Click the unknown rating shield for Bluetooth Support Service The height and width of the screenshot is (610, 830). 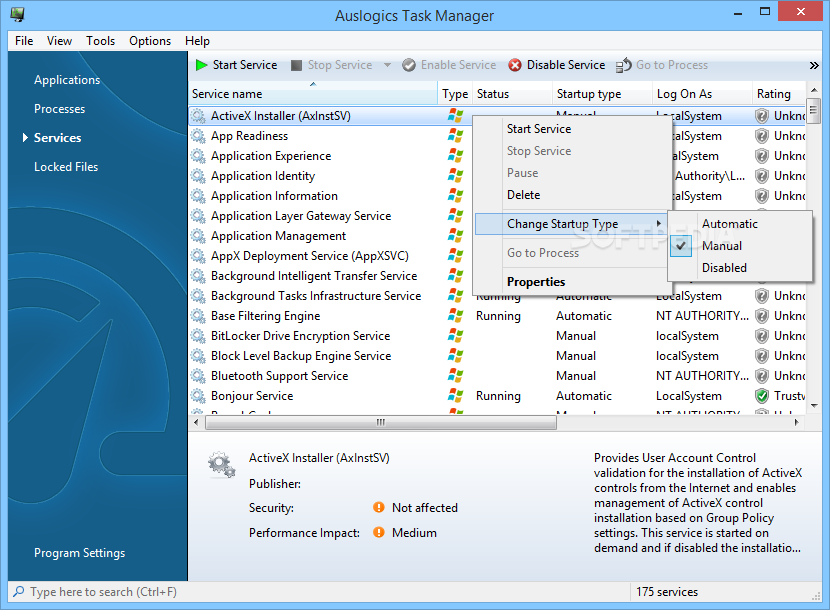tap(762, 376)
